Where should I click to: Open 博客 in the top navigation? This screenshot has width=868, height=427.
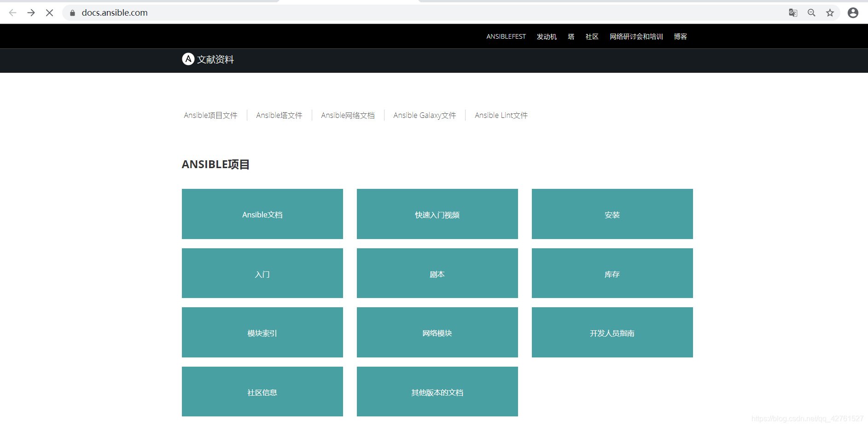(x=680, y=36)
